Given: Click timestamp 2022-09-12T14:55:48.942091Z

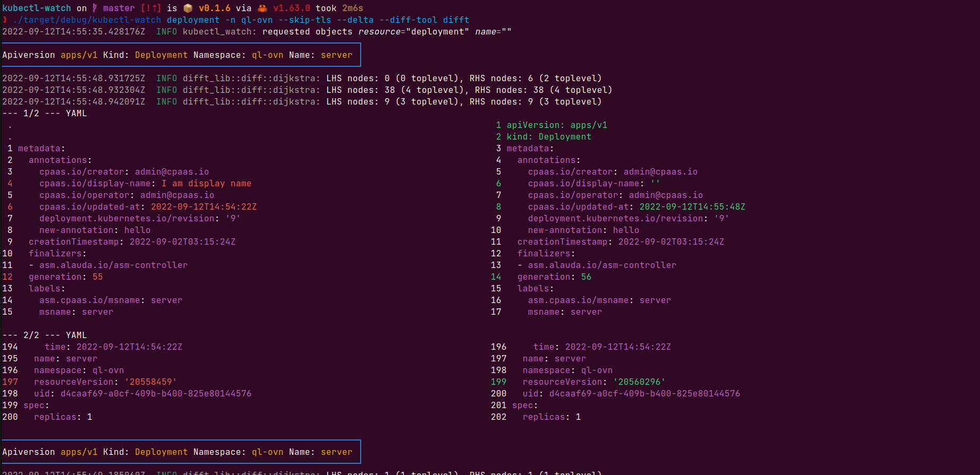Looking at the screenshot, I should [x=74, y=101].
